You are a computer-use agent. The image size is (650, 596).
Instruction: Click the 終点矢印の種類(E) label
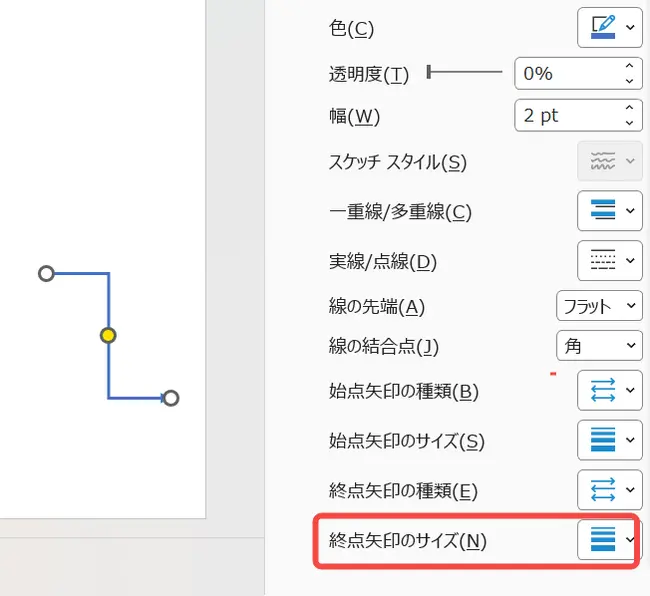403,491
